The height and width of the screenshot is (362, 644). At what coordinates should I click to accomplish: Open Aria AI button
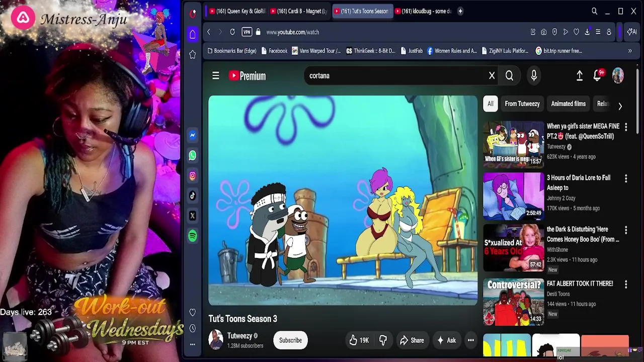click(x=632, y=32)
